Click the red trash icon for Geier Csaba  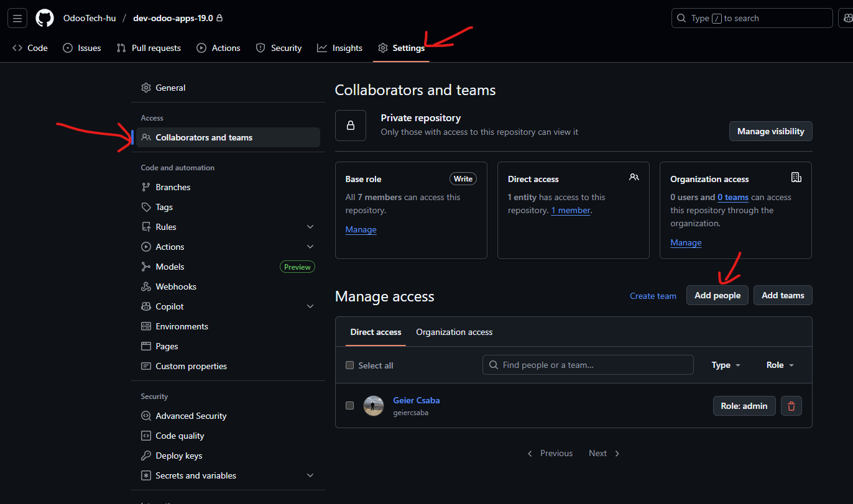(x=791, y=406)
